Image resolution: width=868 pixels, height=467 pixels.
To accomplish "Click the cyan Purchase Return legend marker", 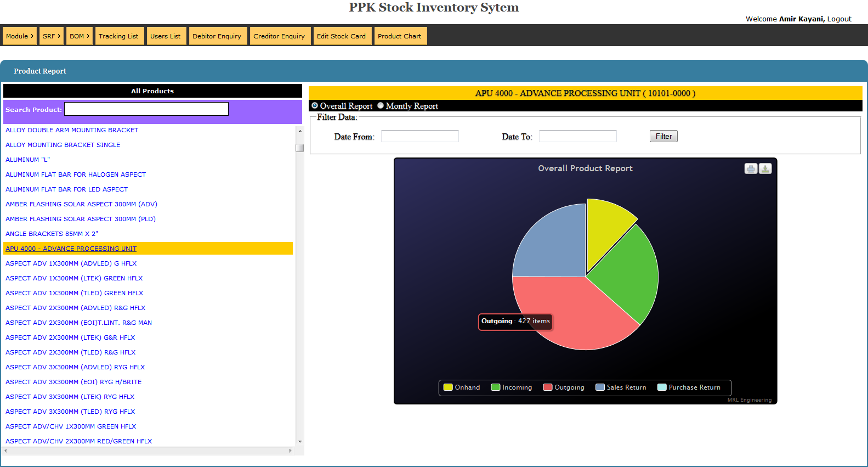I will coord(662,387).
